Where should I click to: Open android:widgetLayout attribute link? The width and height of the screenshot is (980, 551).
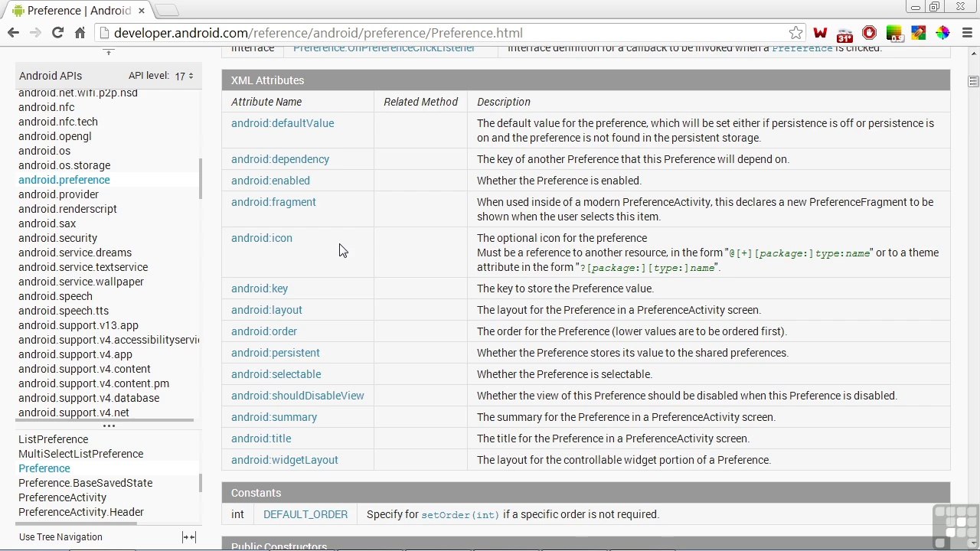click(285, 460)
